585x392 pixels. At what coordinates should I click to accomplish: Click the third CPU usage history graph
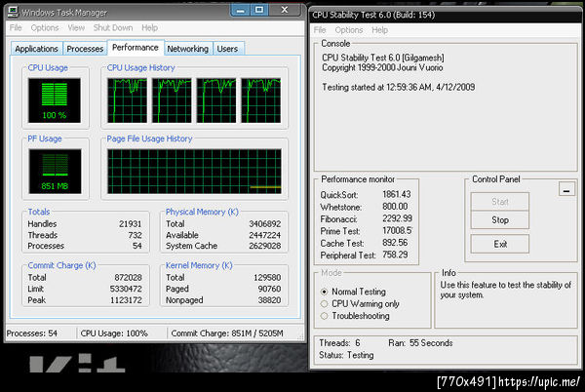[216, 100]
